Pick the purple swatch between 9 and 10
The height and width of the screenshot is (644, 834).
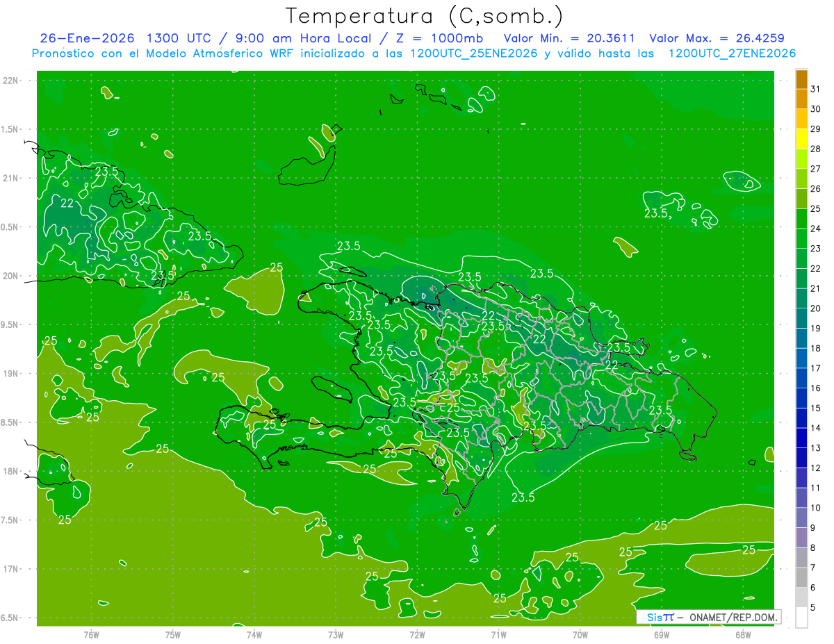coord(801,518)
